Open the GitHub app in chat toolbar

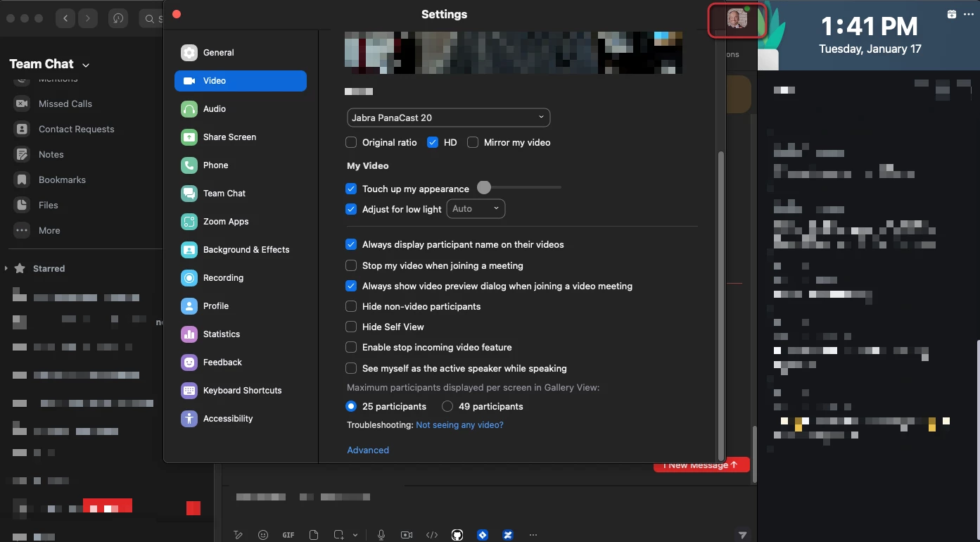click(457, 535)
